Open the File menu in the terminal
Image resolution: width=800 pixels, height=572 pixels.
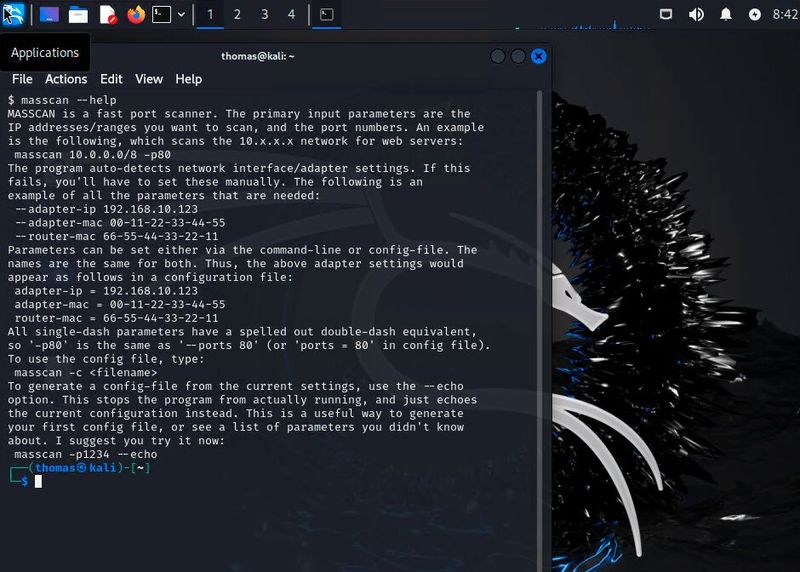pyautogui.click(x=22, y=79)
